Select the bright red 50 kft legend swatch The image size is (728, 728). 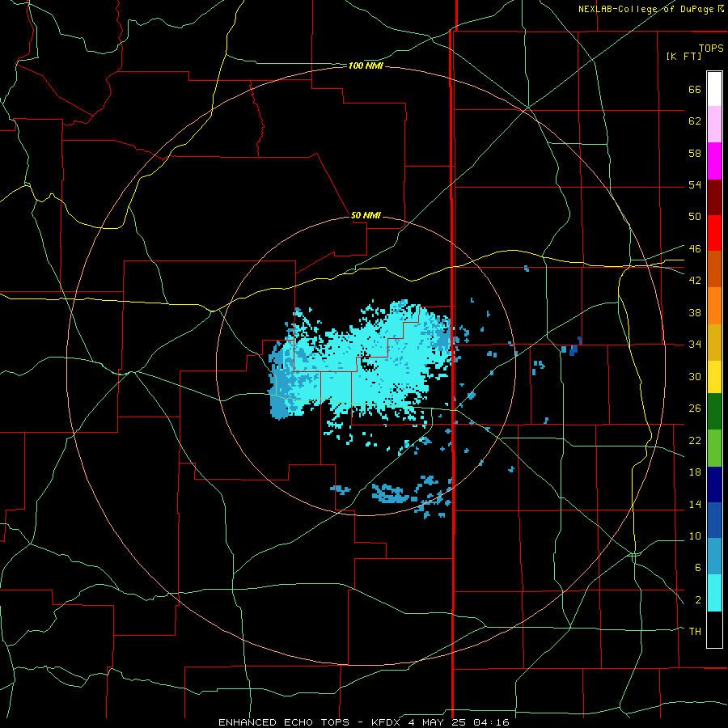coord(714,233)
